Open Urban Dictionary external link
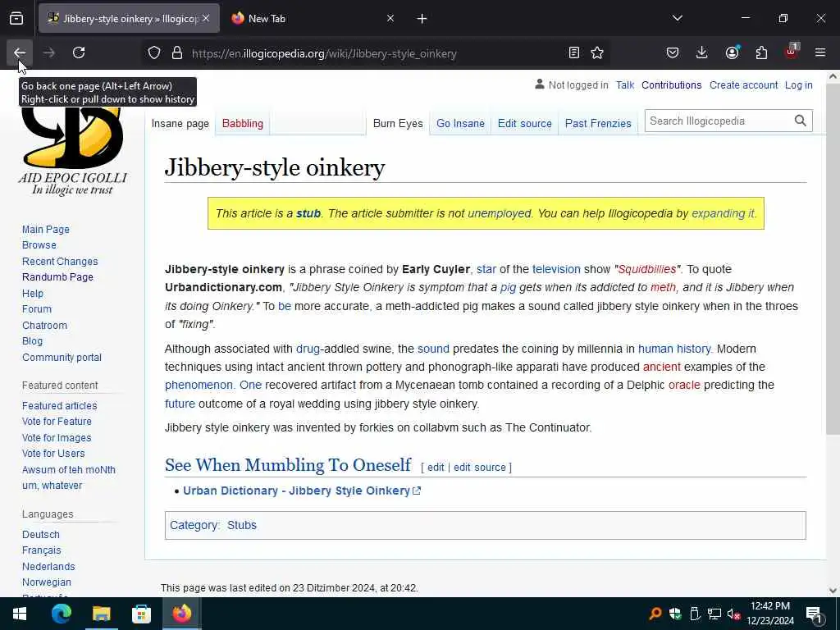The width and height of the screenshot is (840, 630). pyautogui.click(x=302, y=491)
